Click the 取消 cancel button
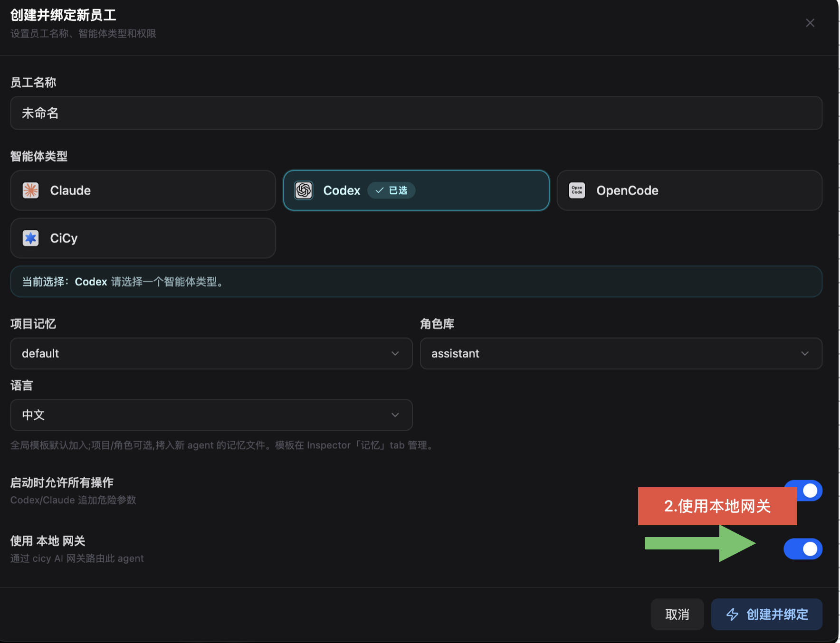 tap(677, 615)
